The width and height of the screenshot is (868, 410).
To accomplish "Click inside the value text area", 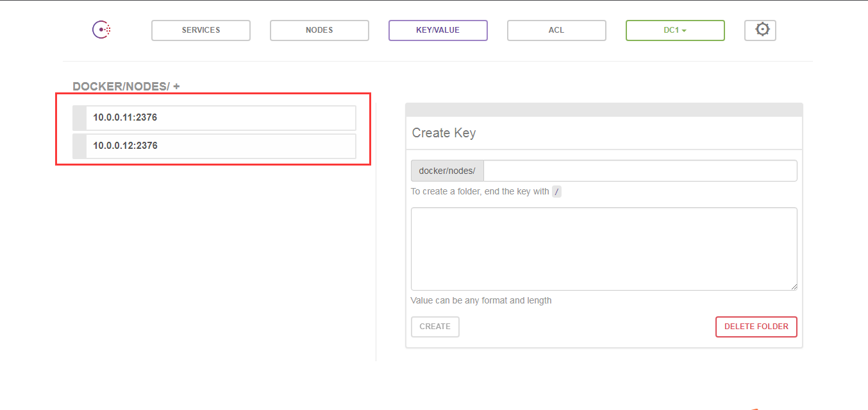I will [x=604, y=249].
